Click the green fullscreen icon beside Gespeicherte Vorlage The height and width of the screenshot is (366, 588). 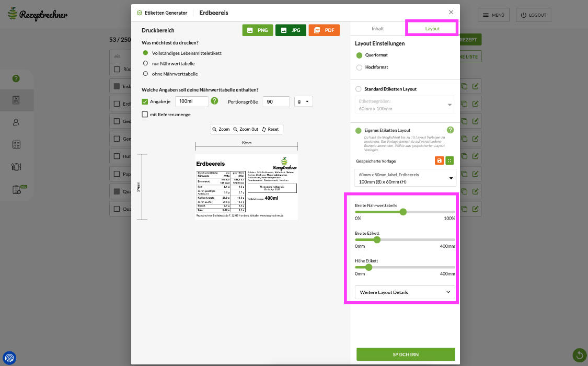450,161
